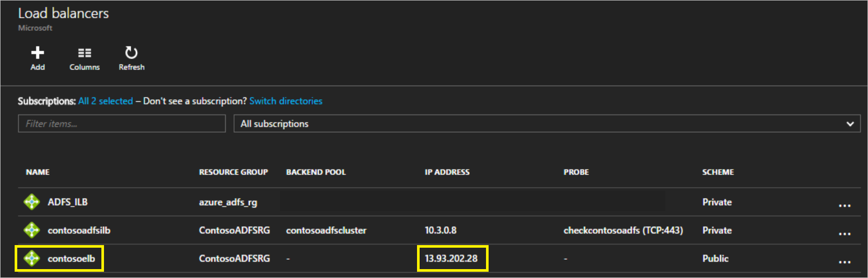Image resolution: width=868 pixels, height=278 pixels.
Task: Open the contosoelb load balancer name
Action: pyautogui.click(x=72, y=258)
